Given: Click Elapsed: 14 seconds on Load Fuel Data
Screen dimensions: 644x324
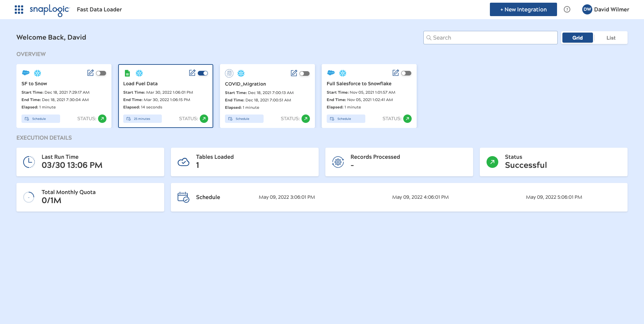Looking at the screenshot, I should (x=143, y=107).
